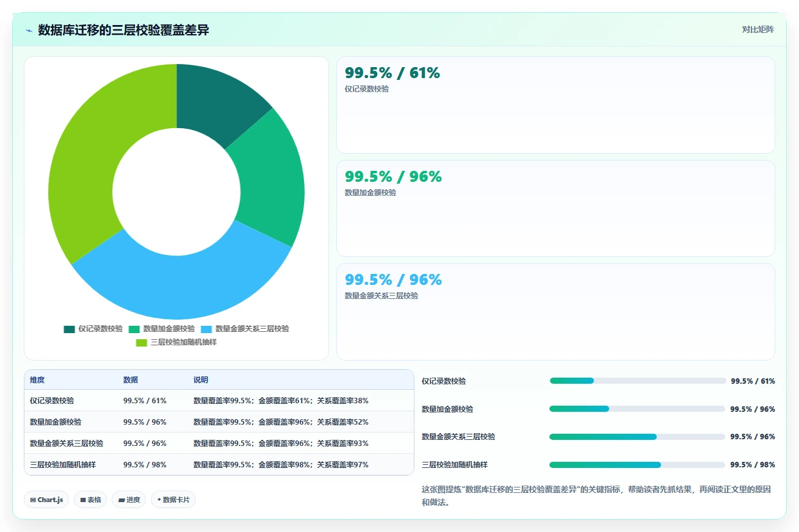Click legend label 仅记录数校验

(100, 329)
